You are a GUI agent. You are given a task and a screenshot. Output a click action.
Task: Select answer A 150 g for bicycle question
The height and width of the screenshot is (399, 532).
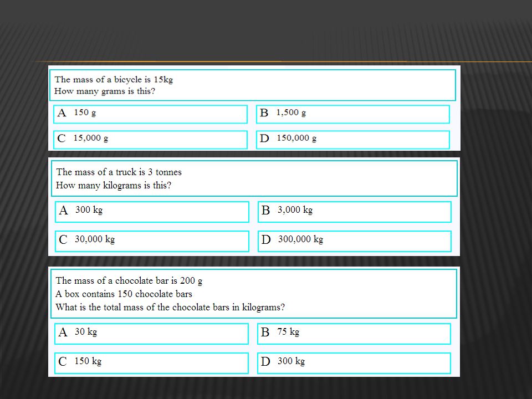coord(150,114)
